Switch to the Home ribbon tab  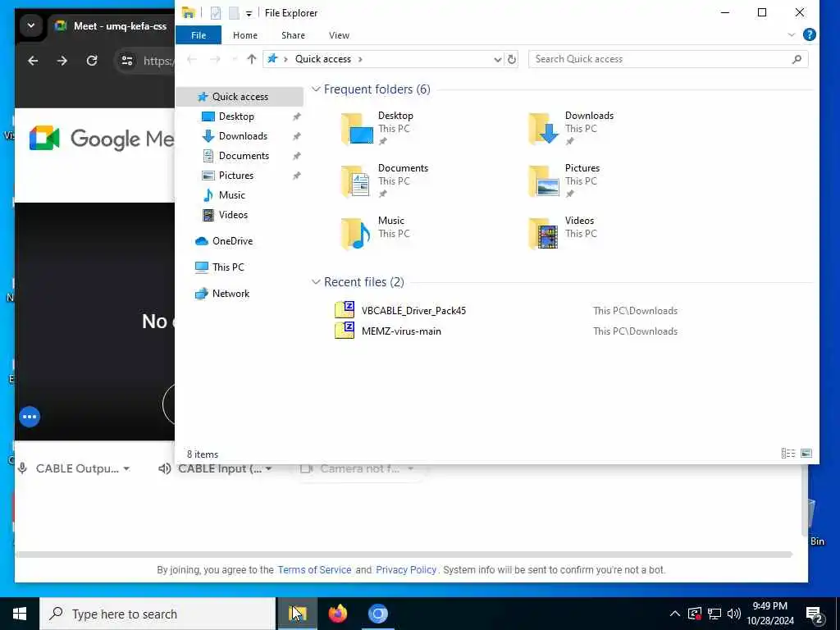pyautogui.click(x=244, y=35)
